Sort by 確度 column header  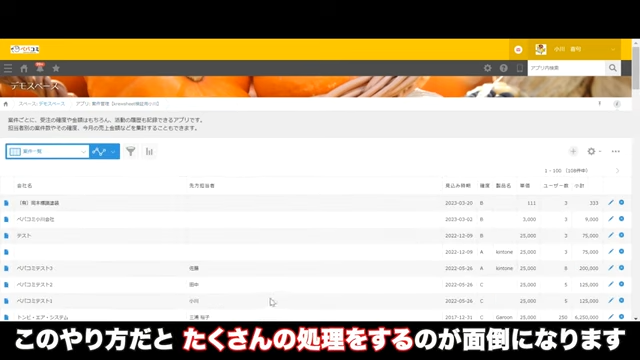point(484,186)
